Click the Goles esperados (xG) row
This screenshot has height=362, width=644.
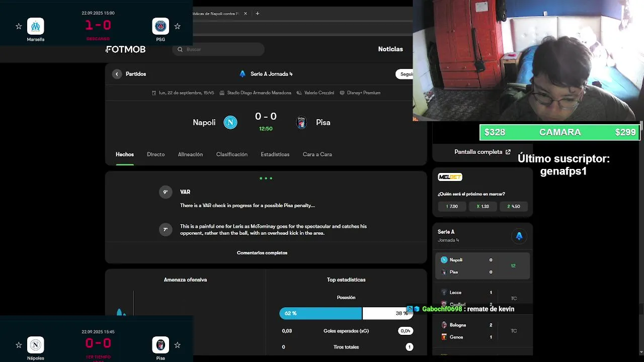346,331
